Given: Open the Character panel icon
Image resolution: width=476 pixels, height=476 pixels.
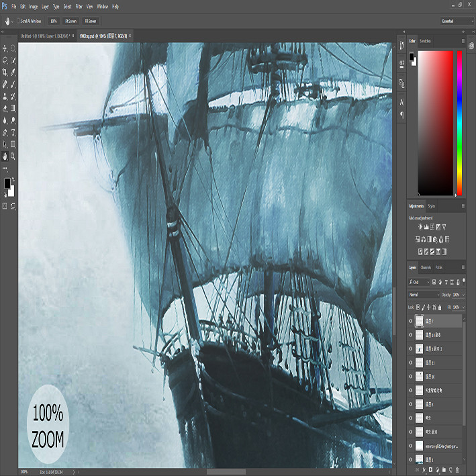Looking at the screenshot, I should click(401, 103).
